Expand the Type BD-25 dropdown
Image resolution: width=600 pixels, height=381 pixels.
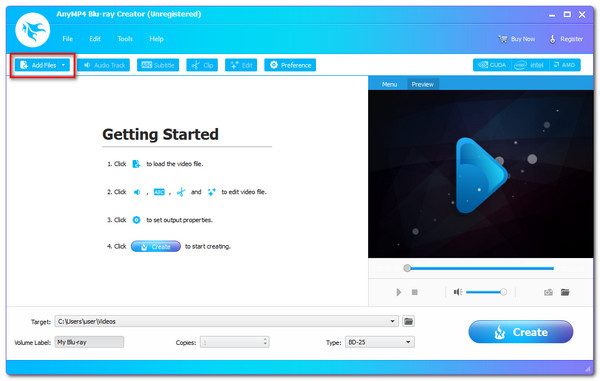point(408,342)
